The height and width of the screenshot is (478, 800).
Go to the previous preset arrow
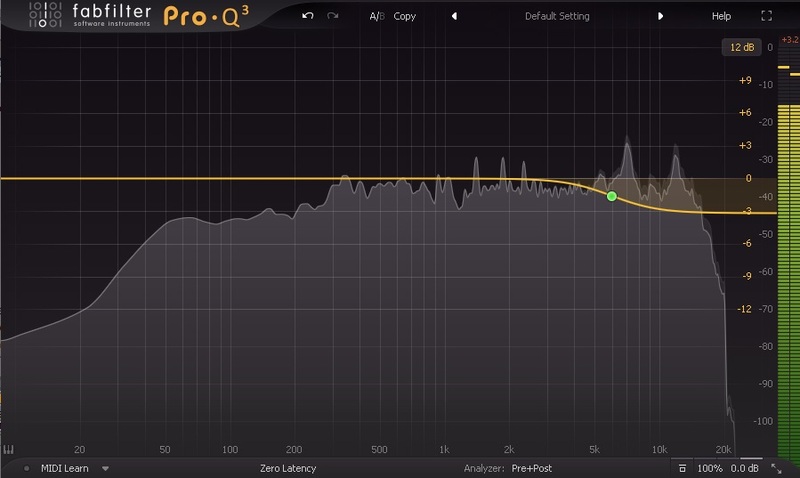(x=454, y=16)
